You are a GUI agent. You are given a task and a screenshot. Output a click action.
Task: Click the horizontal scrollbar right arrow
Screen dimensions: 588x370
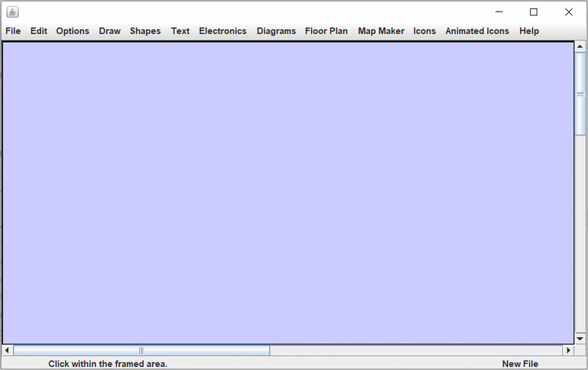click(568, 351)
